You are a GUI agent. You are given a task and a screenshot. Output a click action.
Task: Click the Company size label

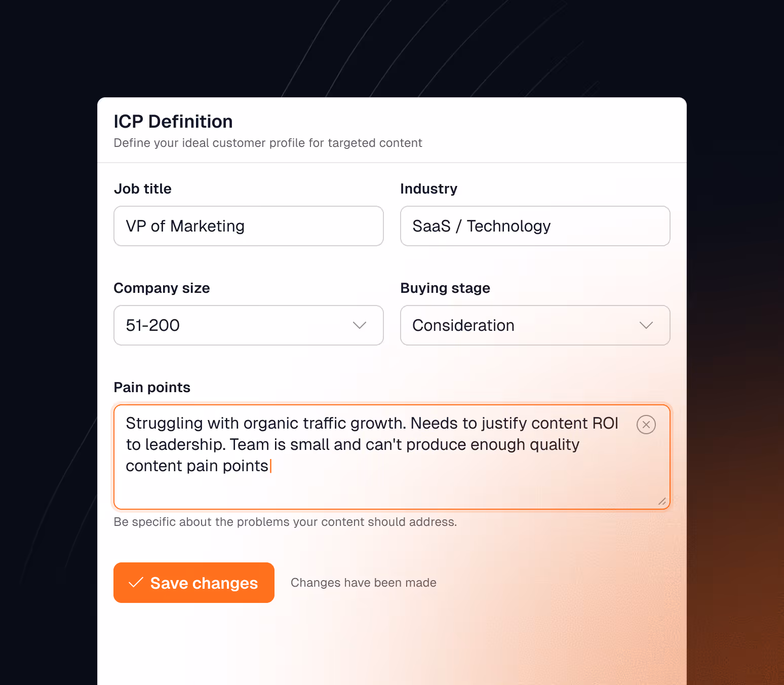[x=162, y=288]
